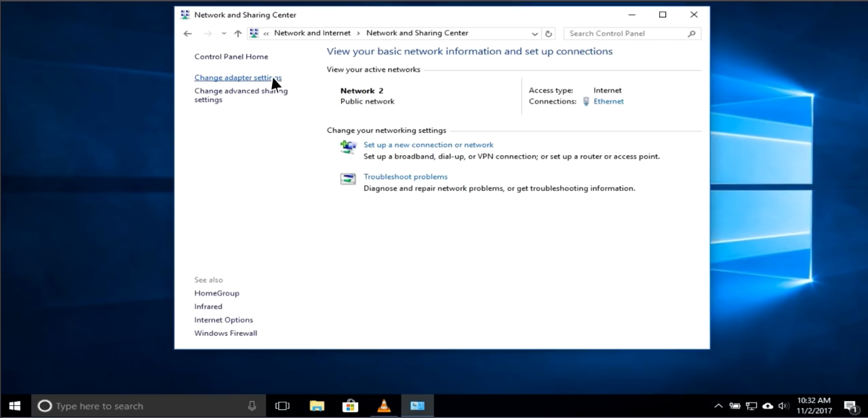Image resolution: width=868 pixels, height=418 pixels.
Task: Open File Explorer from the taskbar
Action: [x=317, y=406]
